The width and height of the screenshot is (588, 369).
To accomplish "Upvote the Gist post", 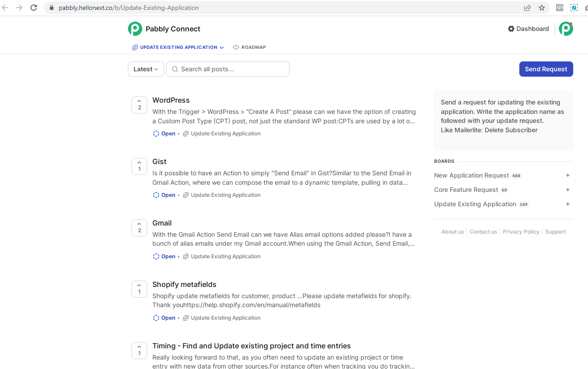I will (139, 166).
